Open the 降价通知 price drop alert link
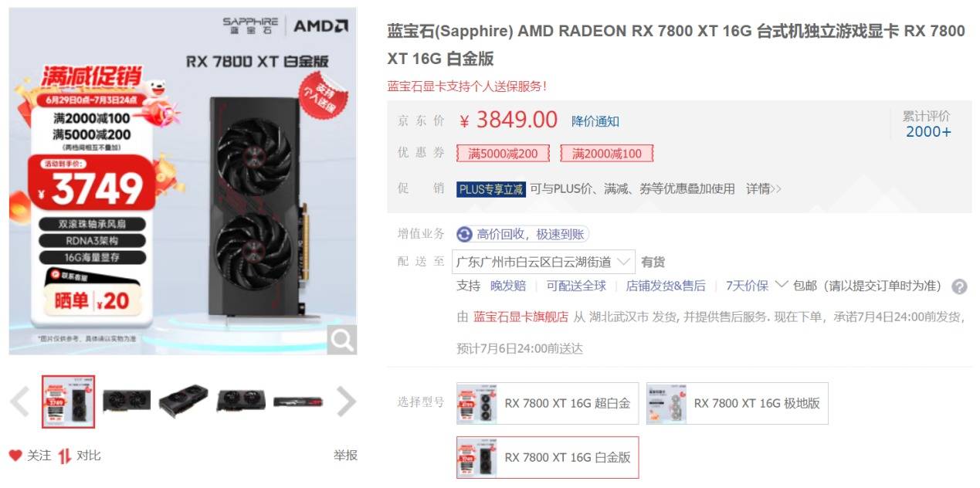Viewport: 980px width, 488px height. [595, 121]
